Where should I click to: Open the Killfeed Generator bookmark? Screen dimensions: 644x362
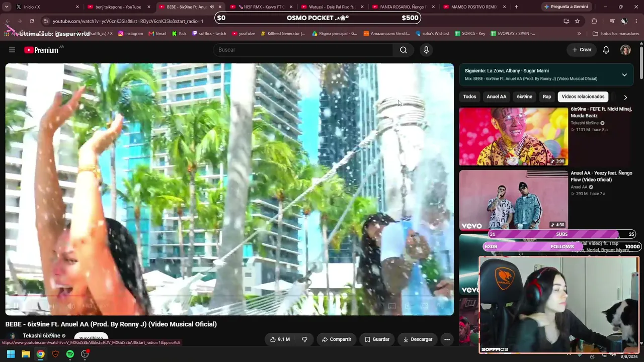coord(283,34)
